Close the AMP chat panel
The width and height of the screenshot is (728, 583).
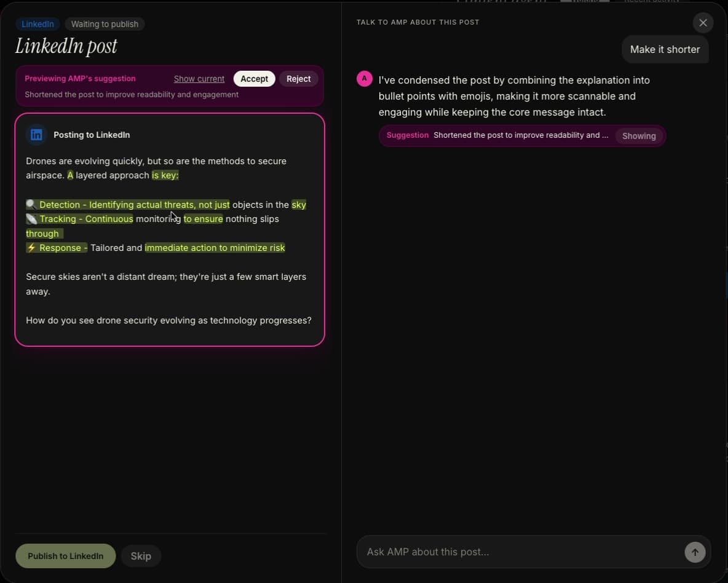[x=703, y=23]
